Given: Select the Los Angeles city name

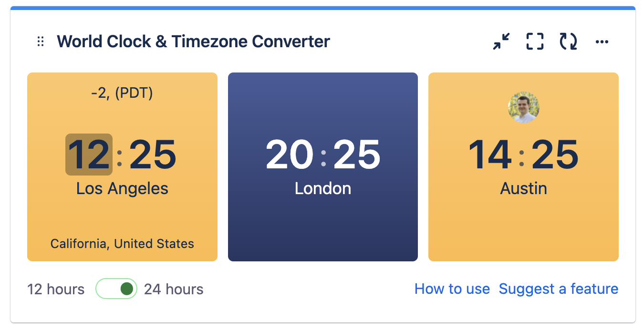Looking at the screenshot, I should [x=122, y=188].
